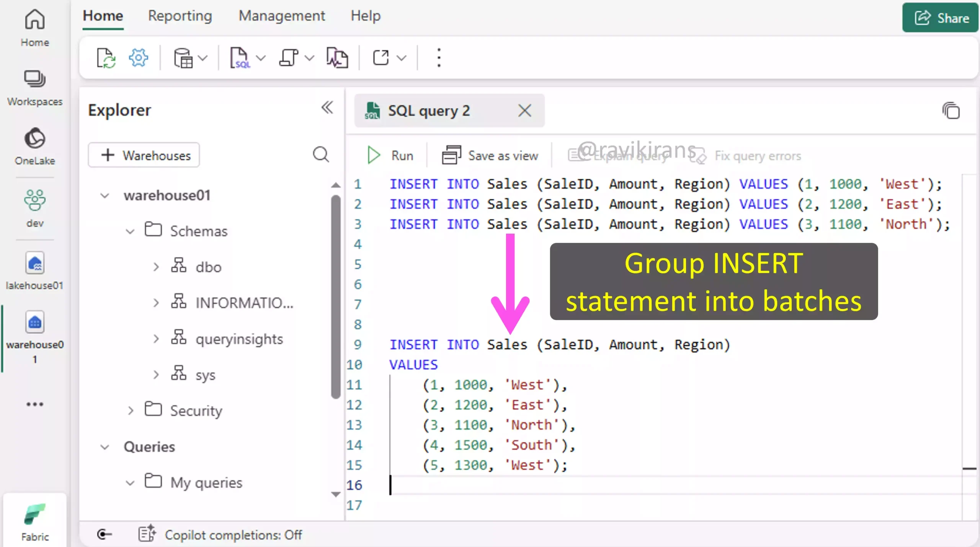Collapse the Explorer pane with double chevron
Viewport: 980px width, 547px height.
[x=327, y=108]
